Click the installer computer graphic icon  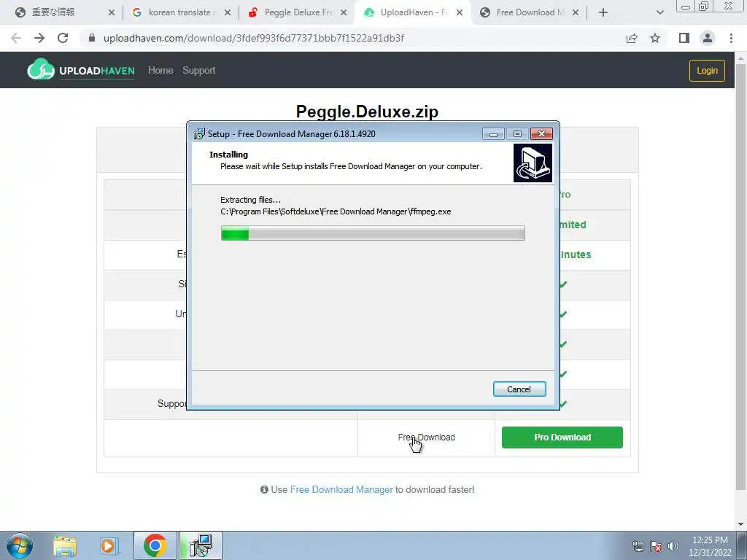point(533,163)
